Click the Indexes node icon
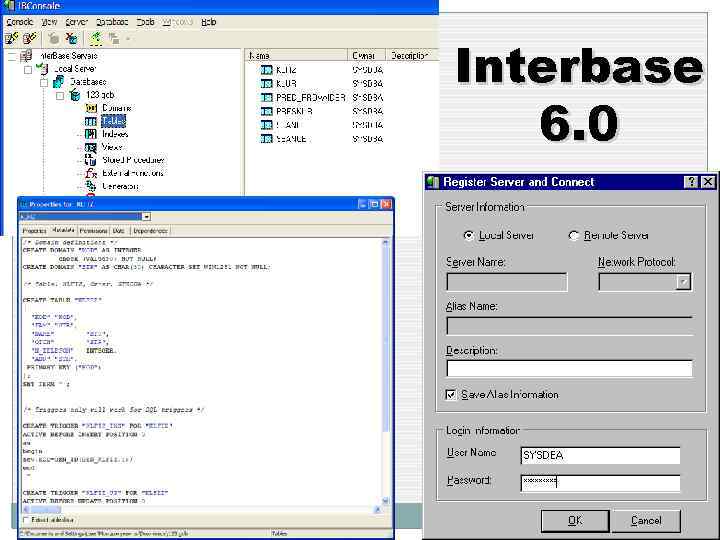Screen dimensions: 720x540 (x=91, y=134)
